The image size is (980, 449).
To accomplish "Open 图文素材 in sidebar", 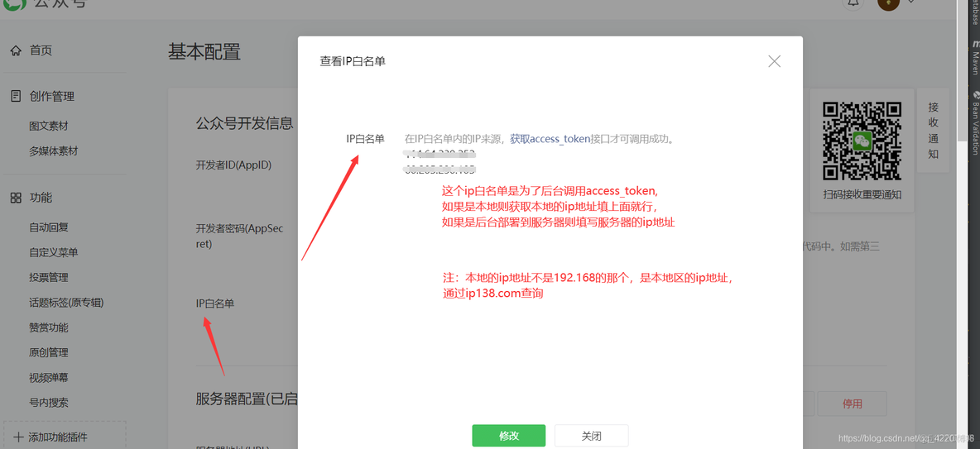I will [48, 127].
